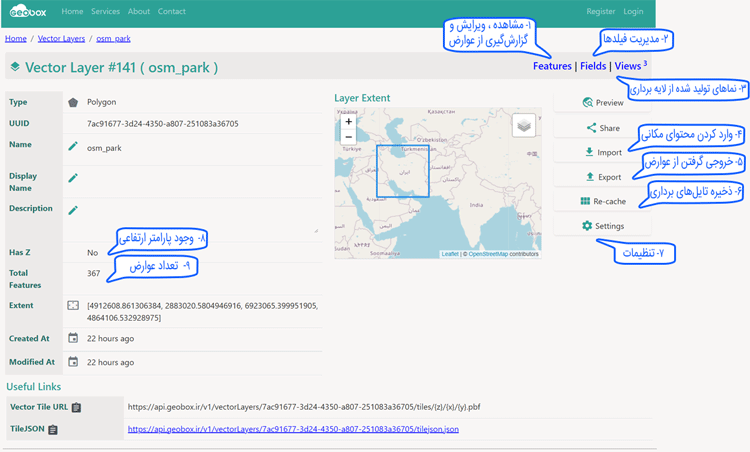Copy the TileJSON link icon
This screenshot has height=452, width=750.
tap(53, 429)
